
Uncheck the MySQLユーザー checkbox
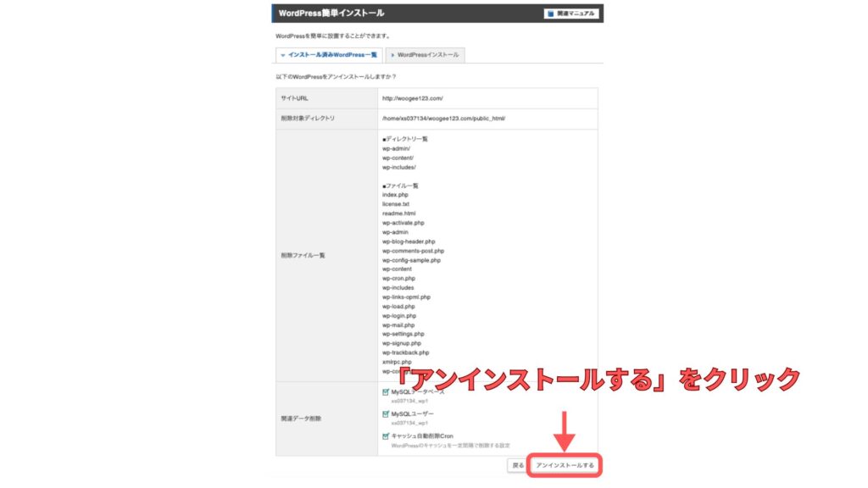(386, 413)
